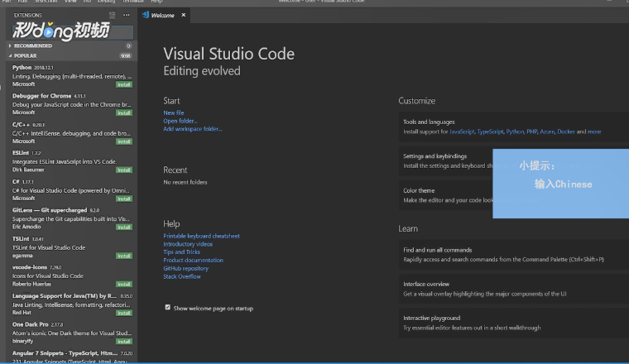Install GitLens — Git supercharged
The width and height of the screenshot is (629, 364).
[x=124, y=227]
